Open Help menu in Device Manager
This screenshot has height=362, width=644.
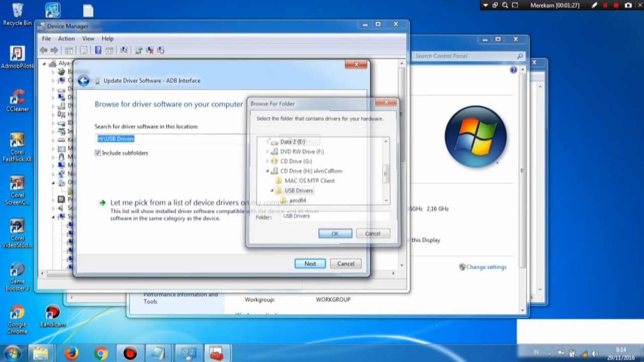[x=108, y=39]
